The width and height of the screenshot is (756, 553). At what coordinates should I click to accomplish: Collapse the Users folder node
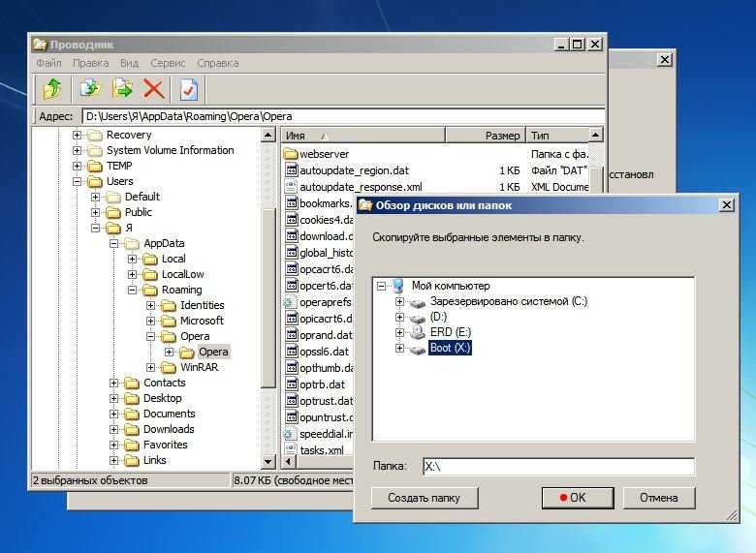pyautogui.click(x=77, y=182)
